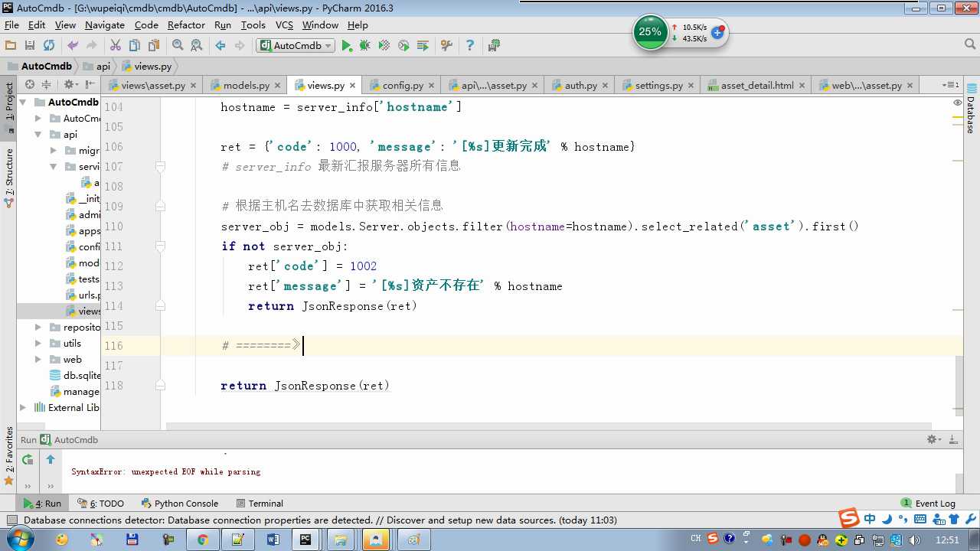Debug AutoCmdb with the bug icon

pos(365,45)
